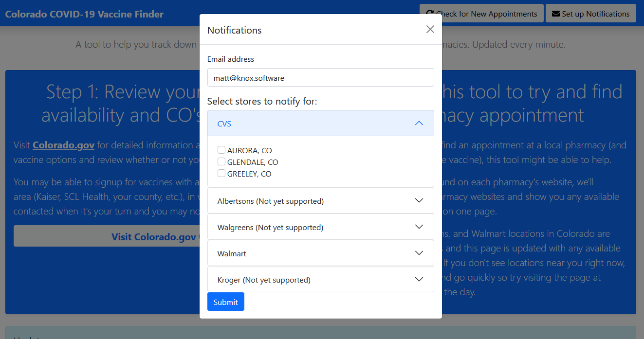The height and width of the screenshot is (339, 644).
Task: Check the AURORA, CO checkbox
Action: pos(221,150)
